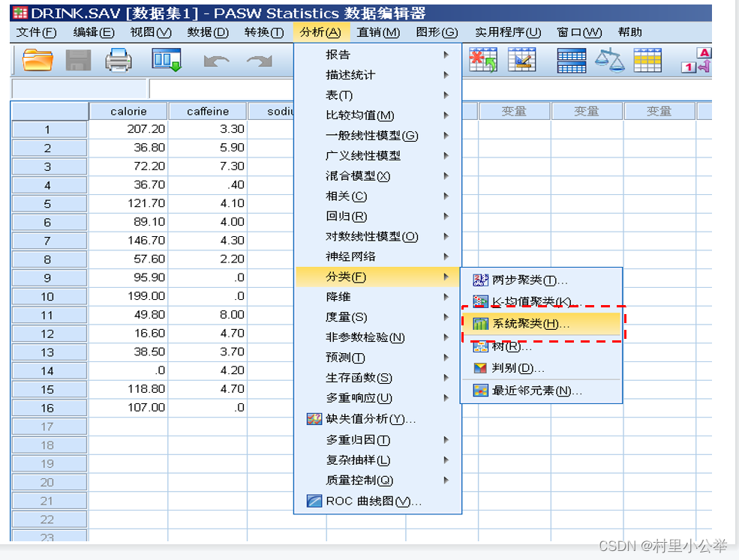The image size is (739, 560).
Task: Choose 两步聚类(T) from the submenu
Action: (529, 280)
